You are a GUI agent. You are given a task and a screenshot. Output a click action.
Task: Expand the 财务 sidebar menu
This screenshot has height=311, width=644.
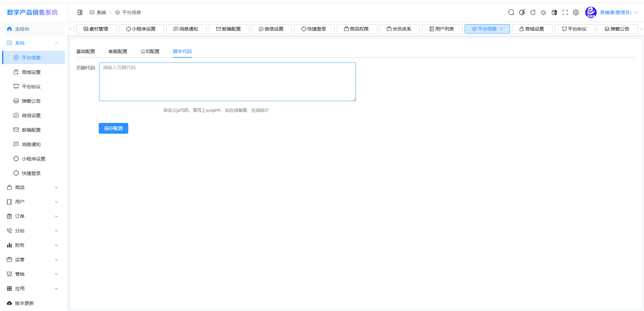tap(33, 245)
